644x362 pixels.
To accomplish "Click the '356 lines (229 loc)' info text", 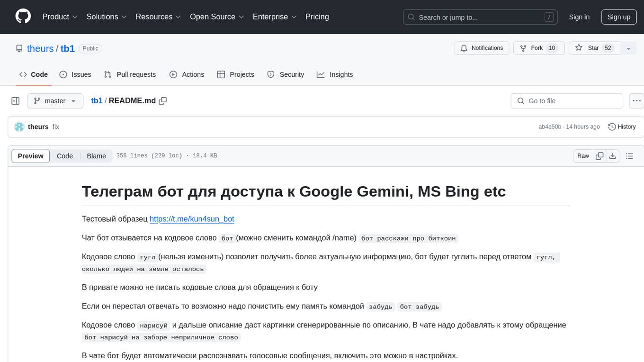I will coord(149,156).
